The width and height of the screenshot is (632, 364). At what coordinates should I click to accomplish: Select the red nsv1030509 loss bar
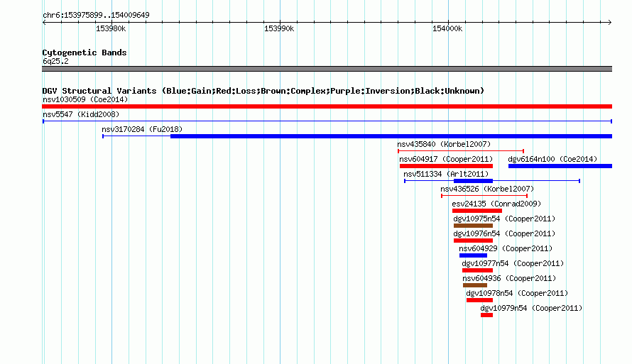pyautogui.click(x=327, y=106)
